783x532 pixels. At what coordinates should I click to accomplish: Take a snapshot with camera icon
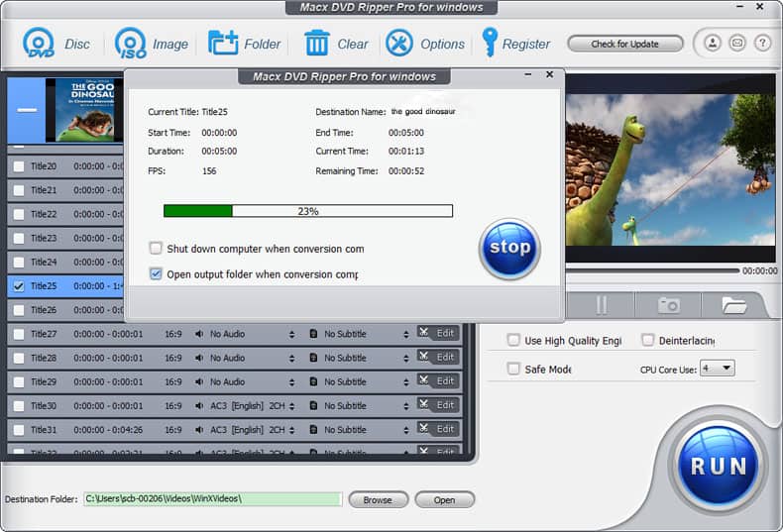[x=669, y=305]
